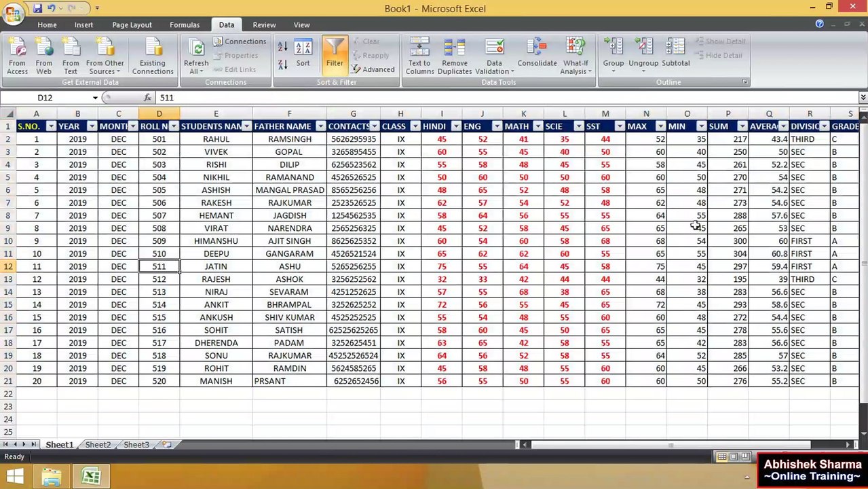
Task: Click Remove Duplicates icon
Action: point(455,56)
